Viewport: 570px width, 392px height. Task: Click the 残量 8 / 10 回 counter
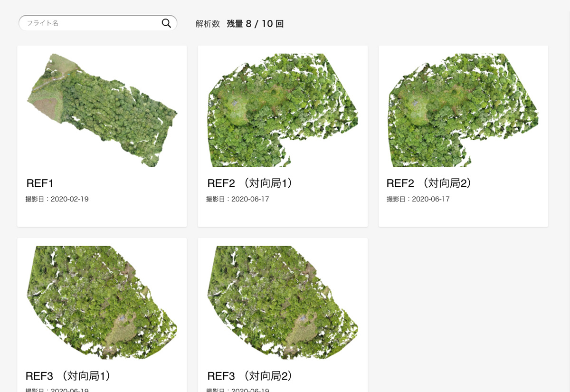255,24
